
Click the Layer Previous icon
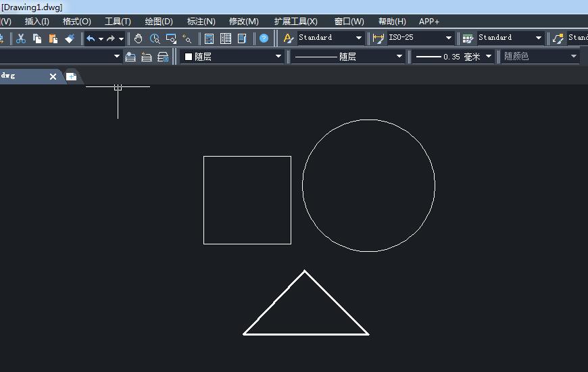click(147, 57)
